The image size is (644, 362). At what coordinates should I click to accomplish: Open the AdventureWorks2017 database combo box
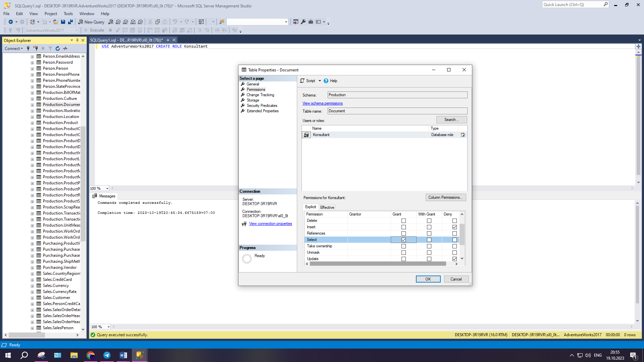(52, 30)
